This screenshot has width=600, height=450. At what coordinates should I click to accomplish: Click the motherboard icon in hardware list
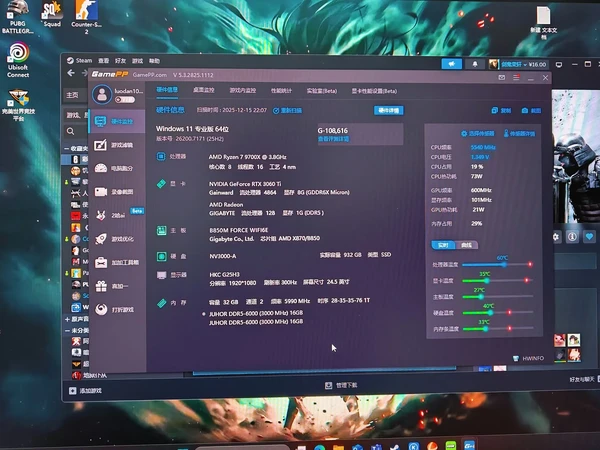tap(161, 230)
